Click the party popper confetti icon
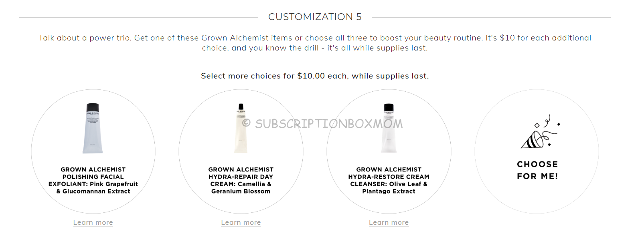 [540, 132]
